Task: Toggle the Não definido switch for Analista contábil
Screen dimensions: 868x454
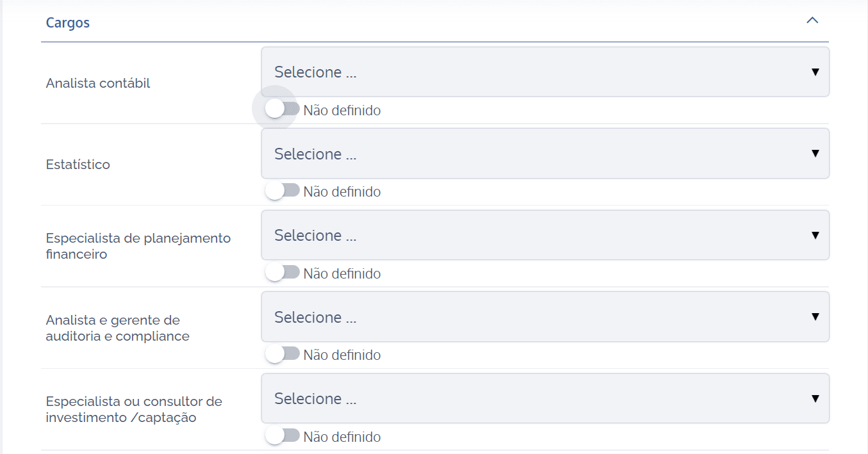Action: [x=281, y=109]
